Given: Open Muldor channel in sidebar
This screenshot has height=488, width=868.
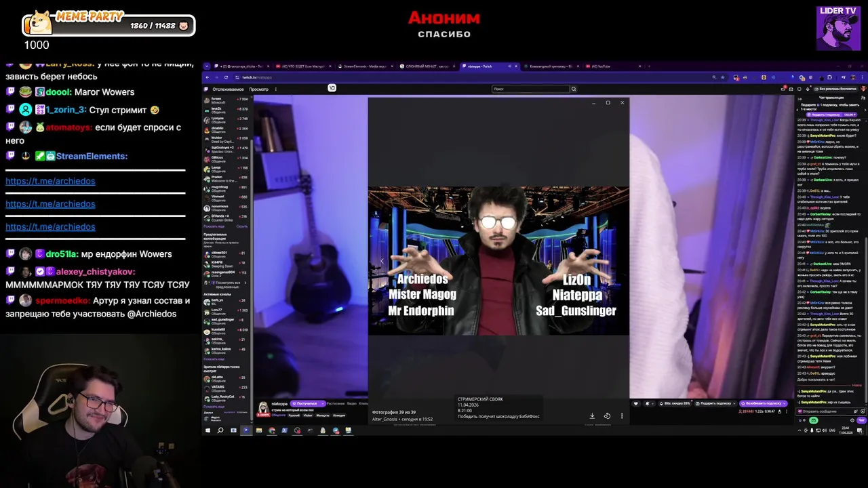Looking at the screenshot, I should point(226,139).
